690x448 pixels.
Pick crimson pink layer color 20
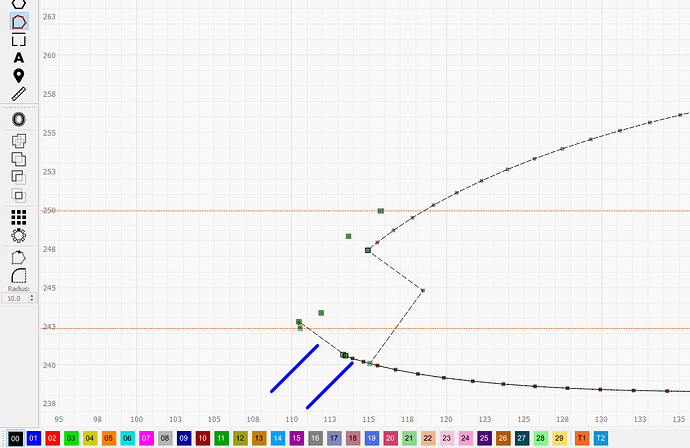click(x=390, y=438)
